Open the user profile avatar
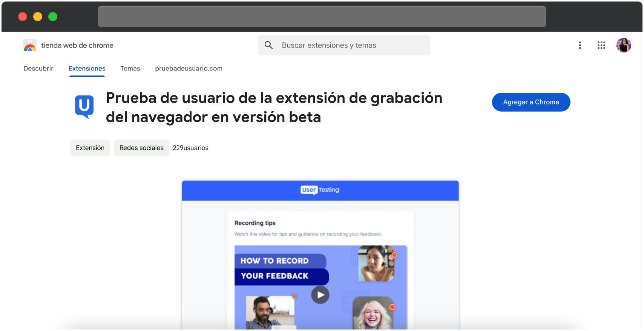 [x=624, y=45]
